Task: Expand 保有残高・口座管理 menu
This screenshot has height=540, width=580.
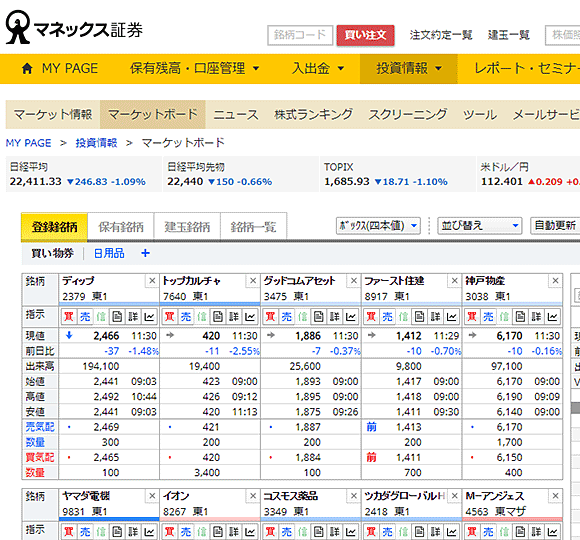Action: (x=195, y=68)
